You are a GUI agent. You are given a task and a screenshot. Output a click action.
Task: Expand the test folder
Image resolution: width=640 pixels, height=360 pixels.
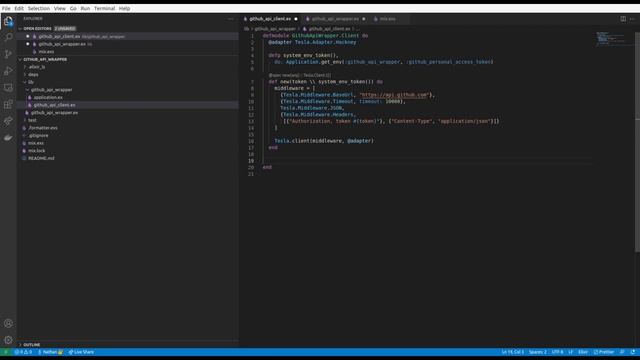coord(31,120)
